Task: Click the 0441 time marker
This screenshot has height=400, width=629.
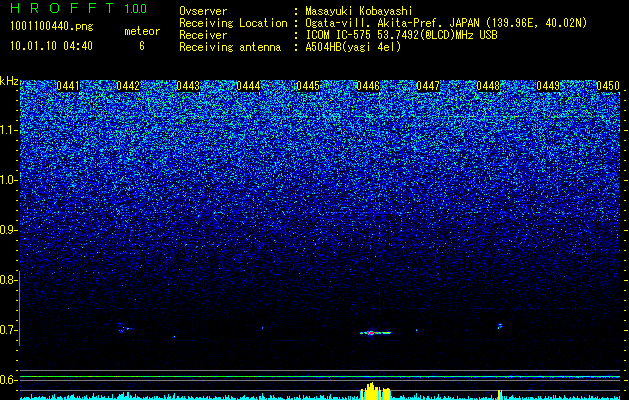Action: pyautogui.click(x=68, y=86)
